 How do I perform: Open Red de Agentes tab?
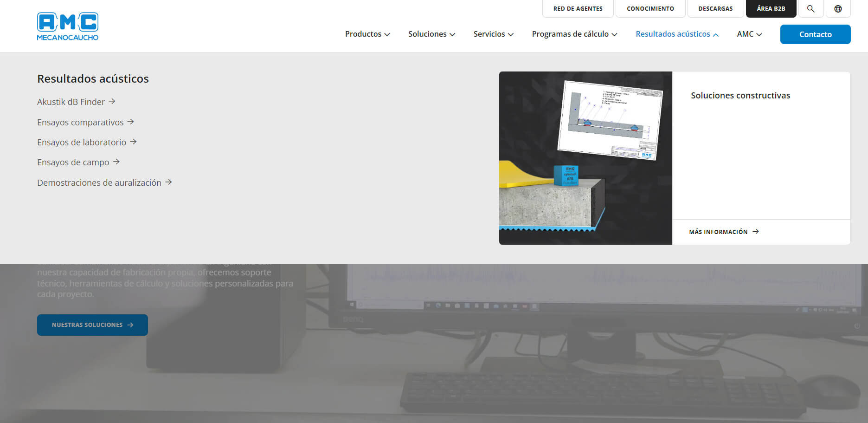(578, 9)
